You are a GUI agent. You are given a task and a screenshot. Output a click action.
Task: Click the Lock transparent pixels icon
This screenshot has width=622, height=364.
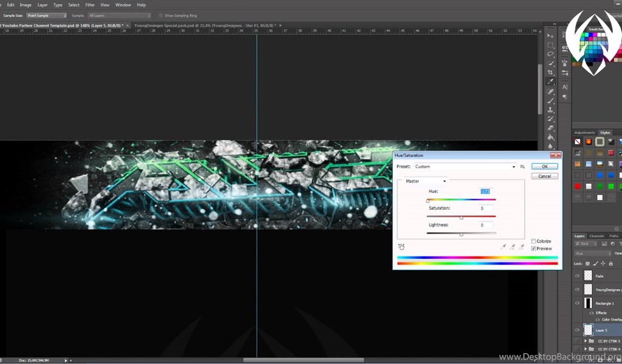tap(588, 263)
